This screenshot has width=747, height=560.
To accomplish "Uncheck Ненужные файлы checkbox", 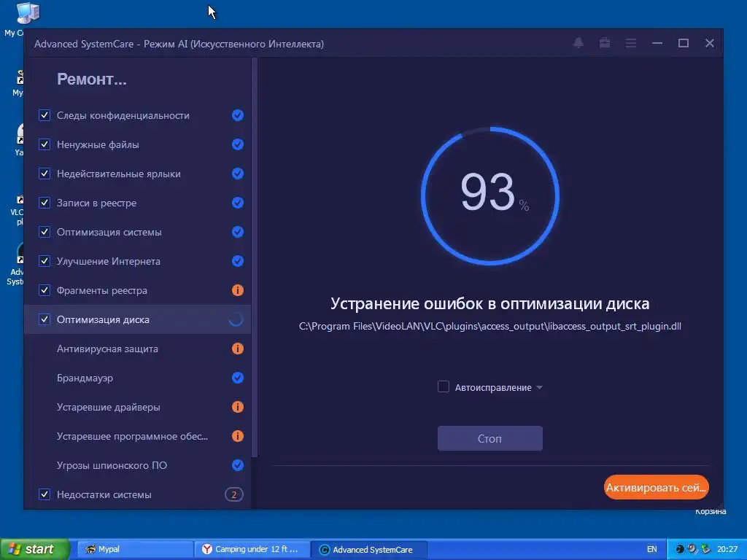I will point(44,144).
